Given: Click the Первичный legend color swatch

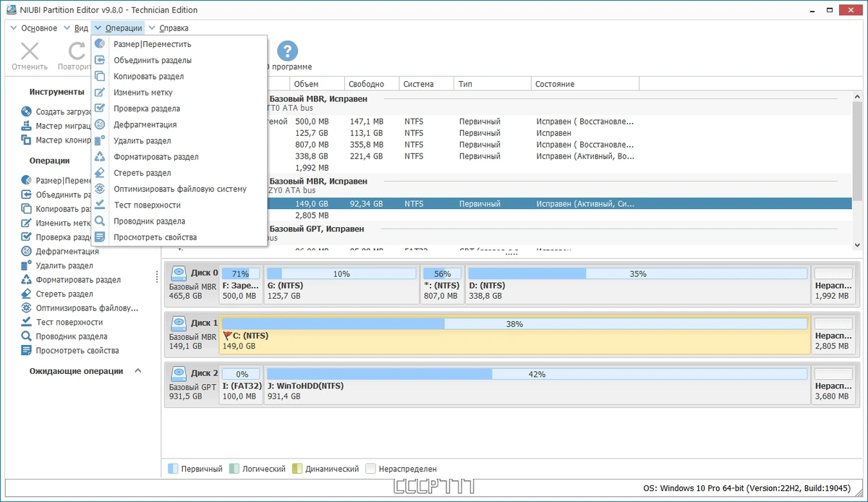Looking at the screenshot, I should pos(173,469).
